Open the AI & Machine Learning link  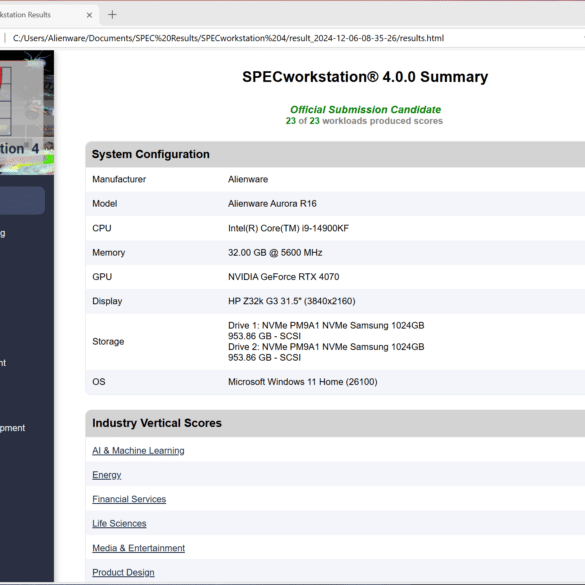[138, 451]
